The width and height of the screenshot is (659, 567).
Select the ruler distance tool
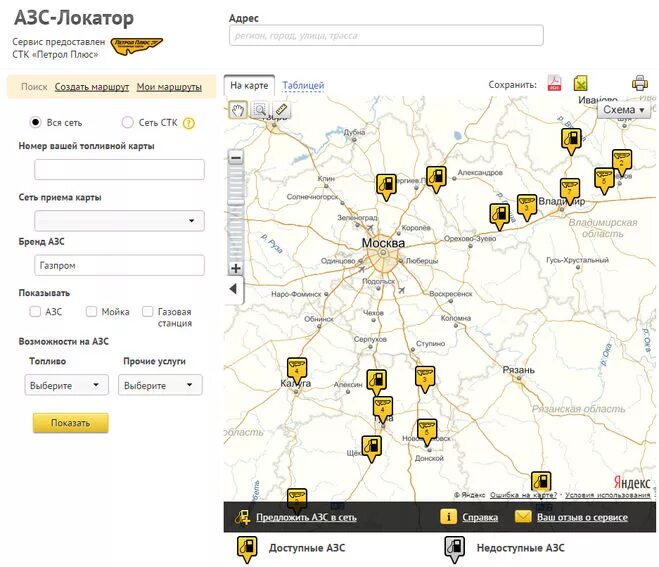coord(281,110)
